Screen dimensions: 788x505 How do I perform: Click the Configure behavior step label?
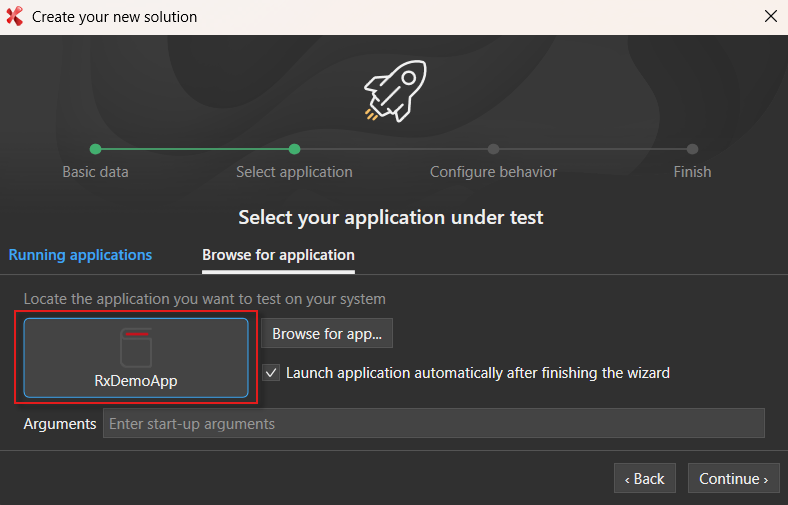coord(493,172)
